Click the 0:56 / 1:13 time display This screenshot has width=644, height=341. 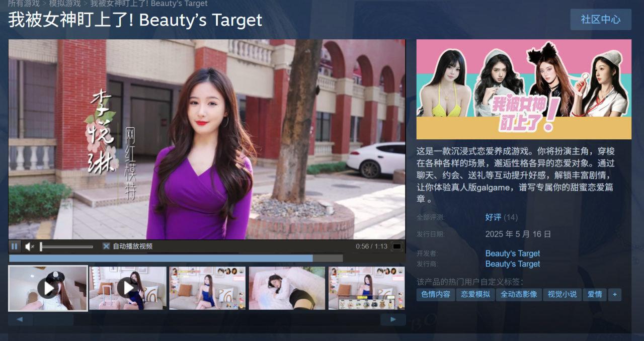(x=371, y=246)
